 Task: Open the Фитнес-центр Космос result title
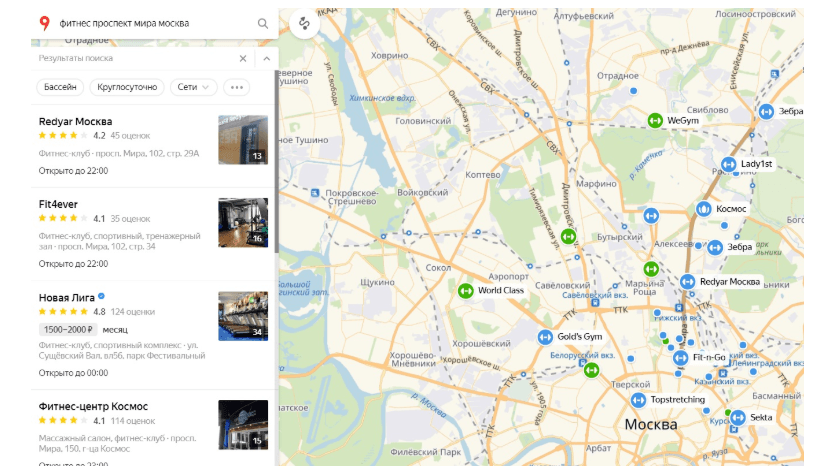pyautogui.click(x=93, y=406)
